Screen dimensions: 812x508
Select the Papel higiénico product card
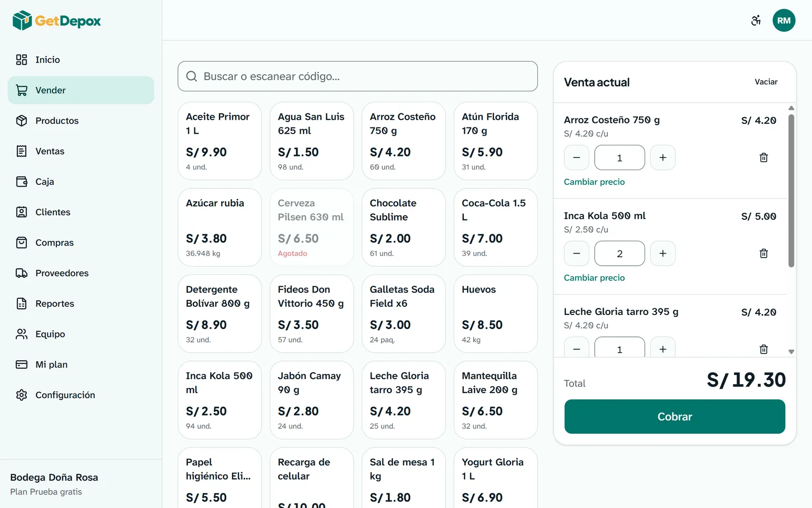tap(220, 478)
